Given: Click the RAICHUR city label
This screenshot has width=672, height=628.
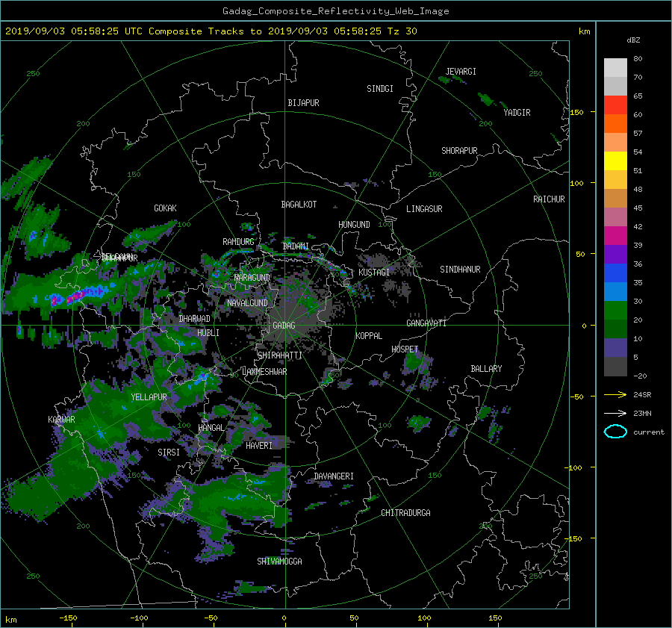Looking at the screenshot, I should [x=549, y=199].
